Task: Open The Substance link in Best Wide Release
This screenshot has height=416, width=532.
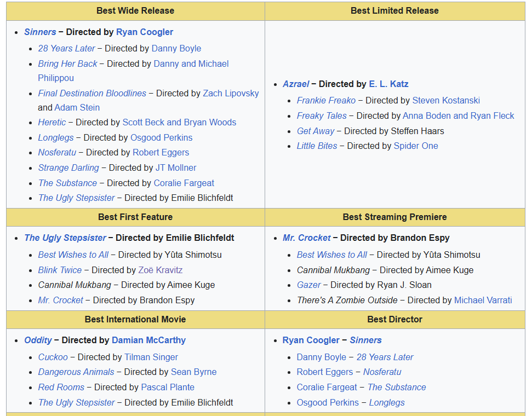Action: click(67, 183)
